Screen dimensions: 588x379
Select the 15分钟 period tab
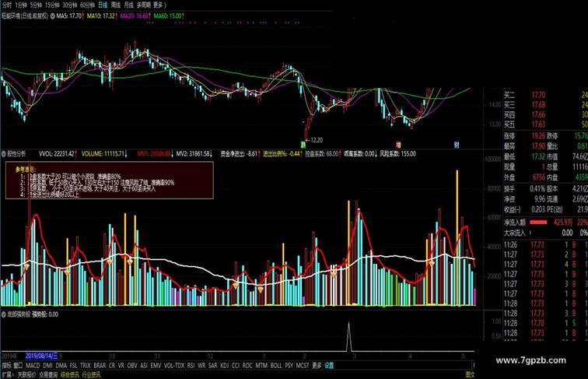[x=52, y=5]
